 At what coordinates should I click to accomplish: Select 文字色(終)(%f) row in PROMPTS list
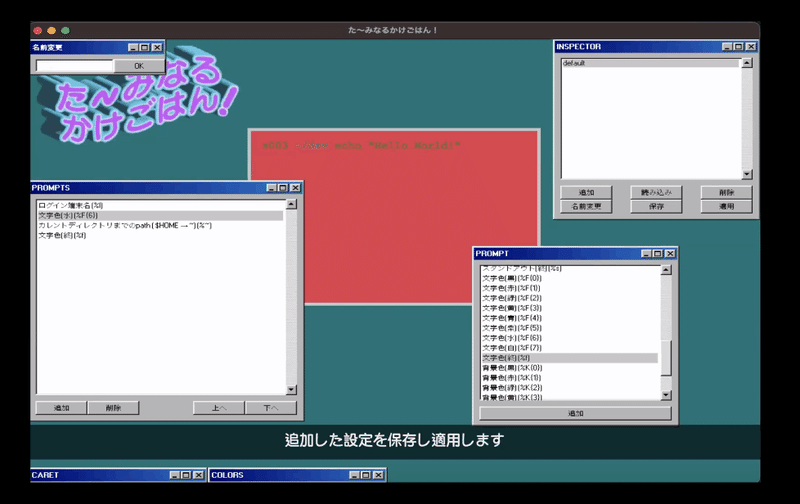[x=160, y=235]
